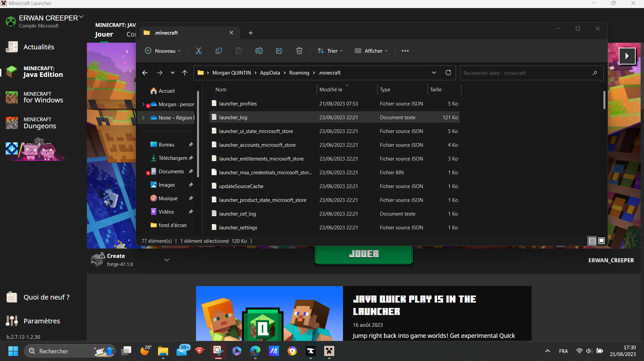Expand the Morgan OneDrive tree node
This screenshot has width=644, height=361.
(x=143, y=104)
